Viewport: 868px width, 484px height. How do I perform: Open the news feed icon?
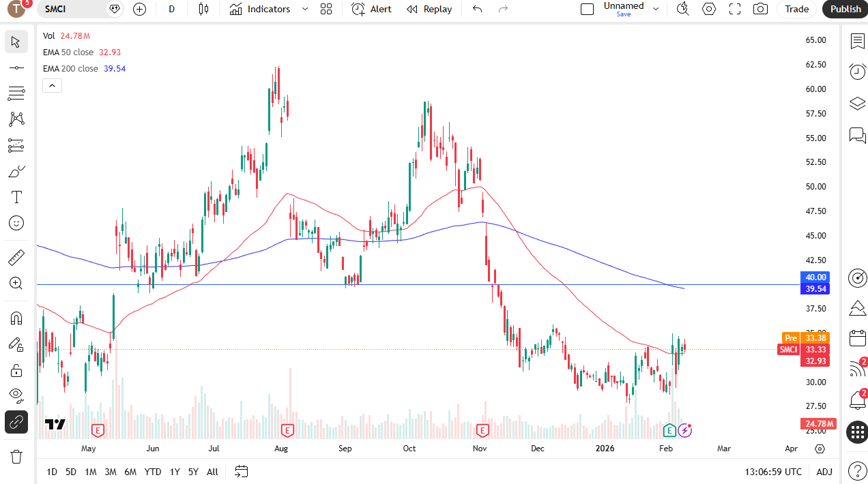[857, 369]
